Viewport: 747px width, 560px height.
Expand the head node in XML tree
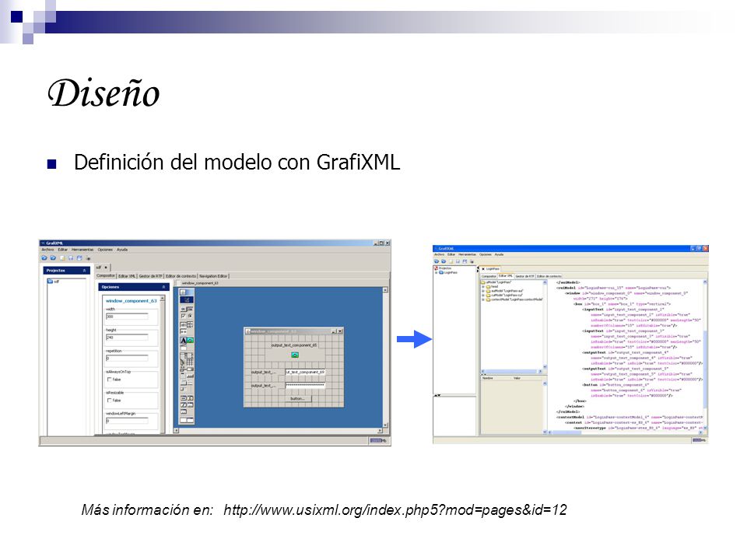point(483,287)
